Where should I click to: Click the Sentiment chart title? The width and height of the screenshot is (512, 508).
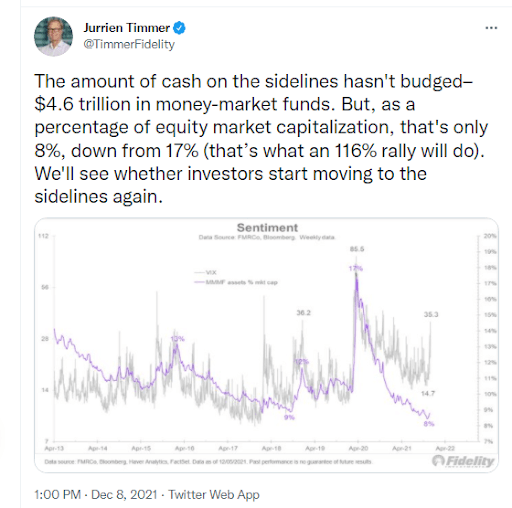267,228
